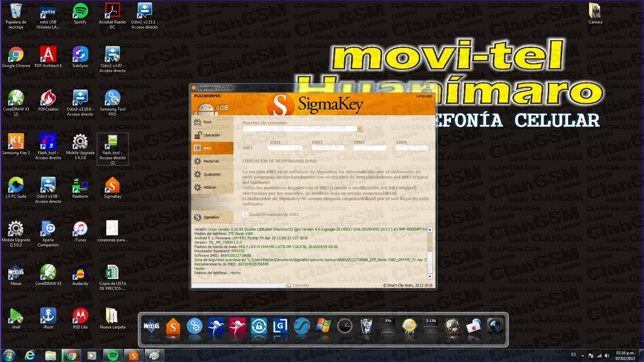The image size is (644, 362).
Task: Click the SIM2 IMEI input field
Action: tap(328, 148)
